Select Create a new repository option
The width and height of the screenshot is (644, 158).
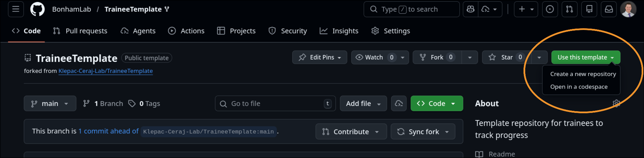[x=583, y=74]
